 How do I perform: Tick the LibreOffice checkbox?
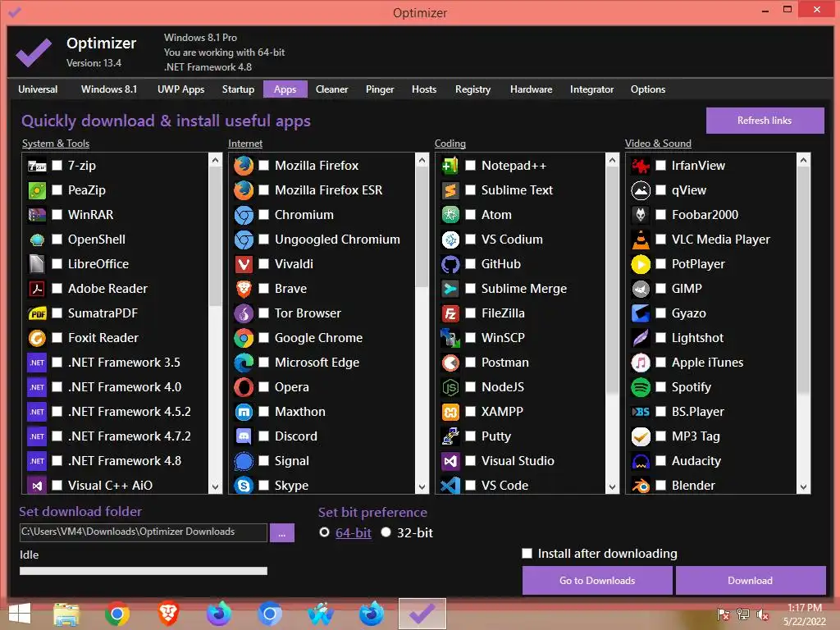[x=57, y=263]
